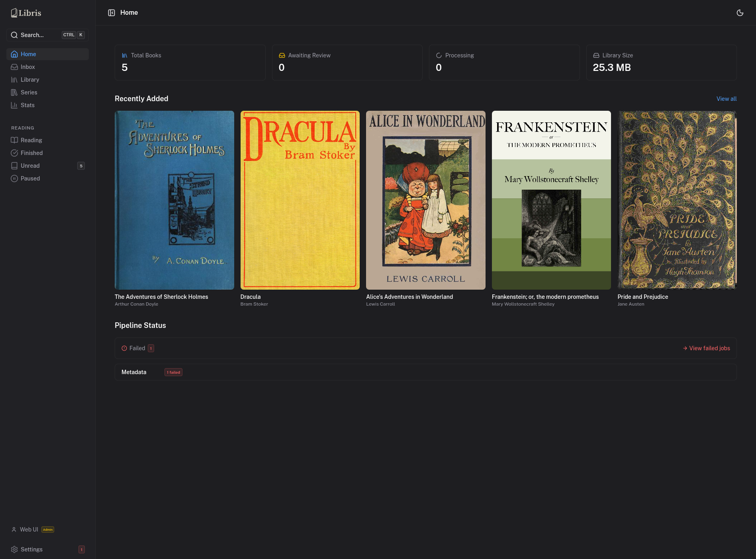756x559 pixels.
Task: Click the Home house icon
Action: pyautogui.click(x=14, y=54)
